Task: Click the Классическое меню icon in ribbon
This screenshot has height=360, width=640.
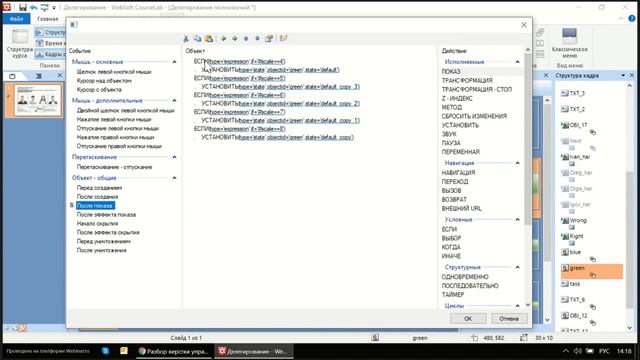Action: pyautogui.click(x=569, y=37)
